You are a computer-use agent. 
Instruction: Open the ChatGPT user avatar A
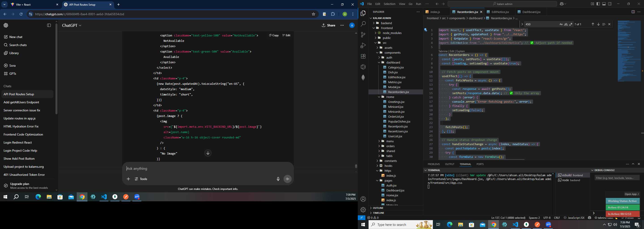click(352, 25)
